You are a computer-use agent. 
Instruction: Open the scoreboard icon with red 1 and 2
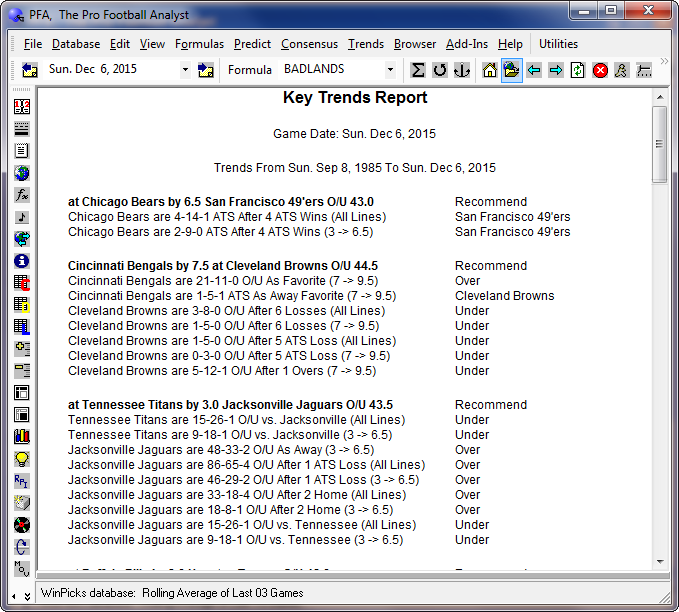(x=22, y=107)
